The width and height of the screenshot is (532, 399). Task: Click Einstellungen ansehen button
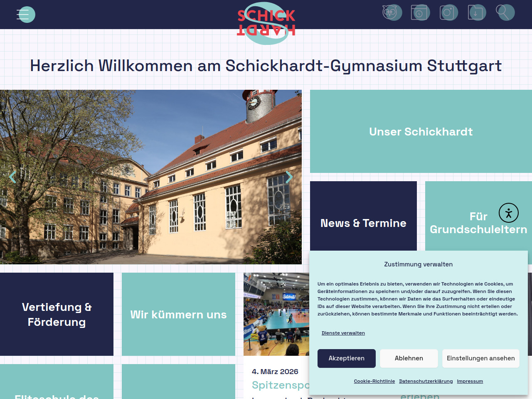480,358
